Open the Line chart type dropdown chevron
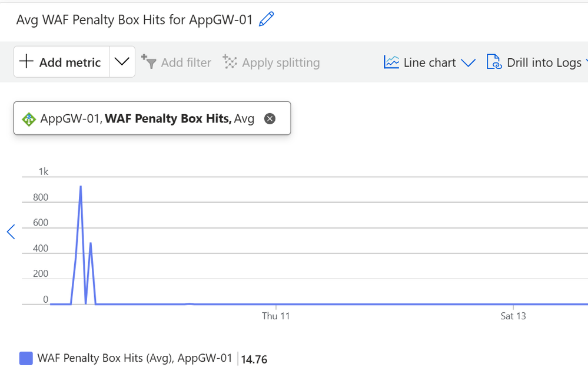Screen dimensions: 588x377 click(x=468, y=62)
